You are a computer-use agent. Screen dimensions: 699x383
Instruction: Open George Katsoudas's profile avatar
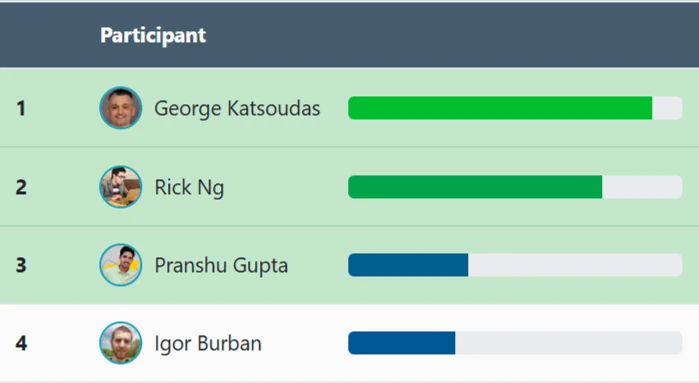[x=120, y=108]
